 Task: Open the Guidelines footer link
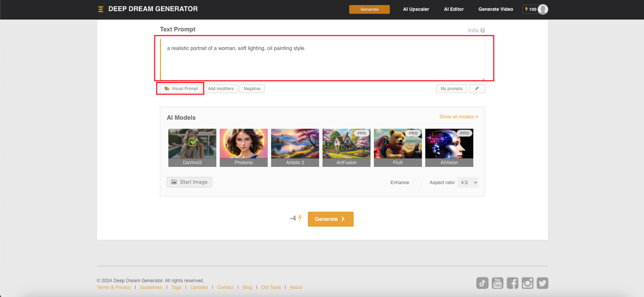point(151,287)
